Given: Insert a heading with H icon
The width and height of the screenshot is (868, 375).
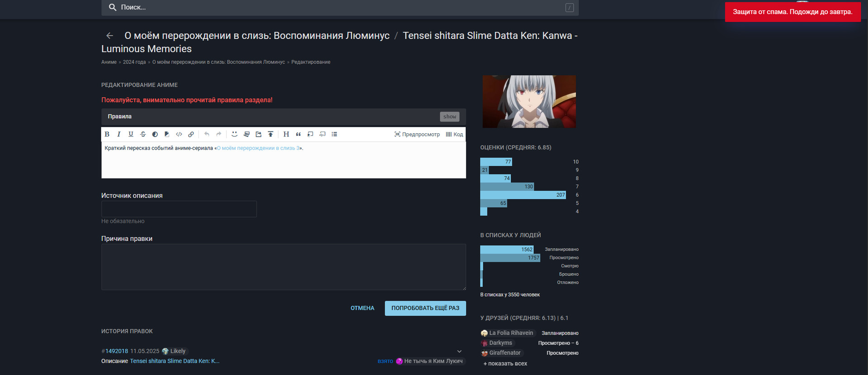Looking at the screenshot, I should coord(286,134).
